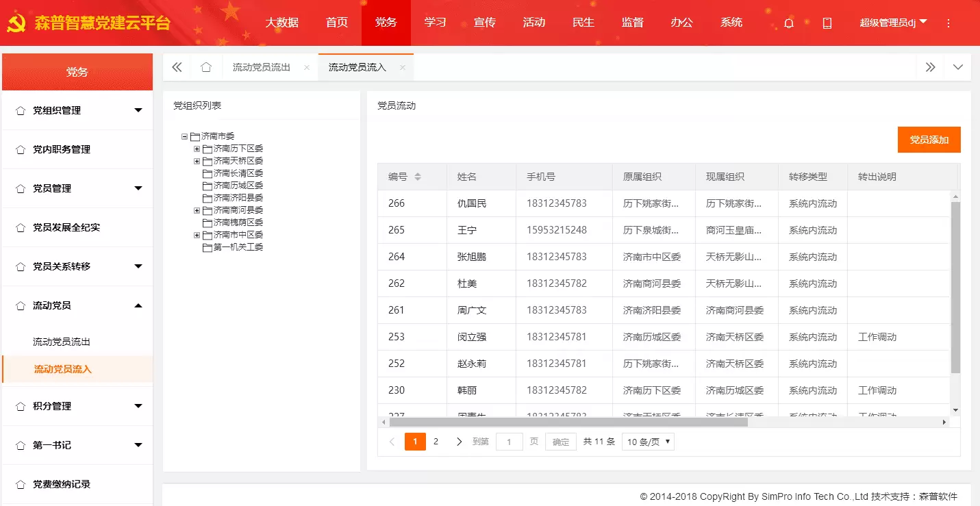
Task: Click folder icon of 济南长清区委
Action: (208, 174)
